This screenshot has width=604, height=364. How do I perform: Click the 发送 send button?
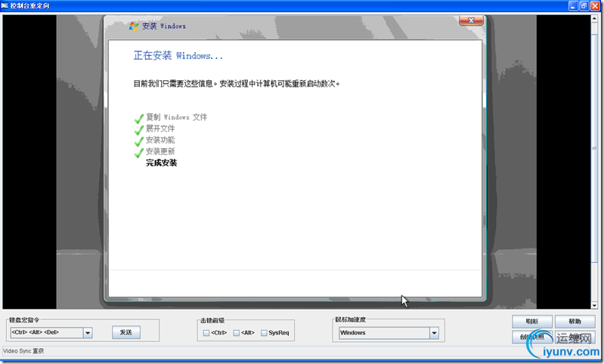point(126,332)
